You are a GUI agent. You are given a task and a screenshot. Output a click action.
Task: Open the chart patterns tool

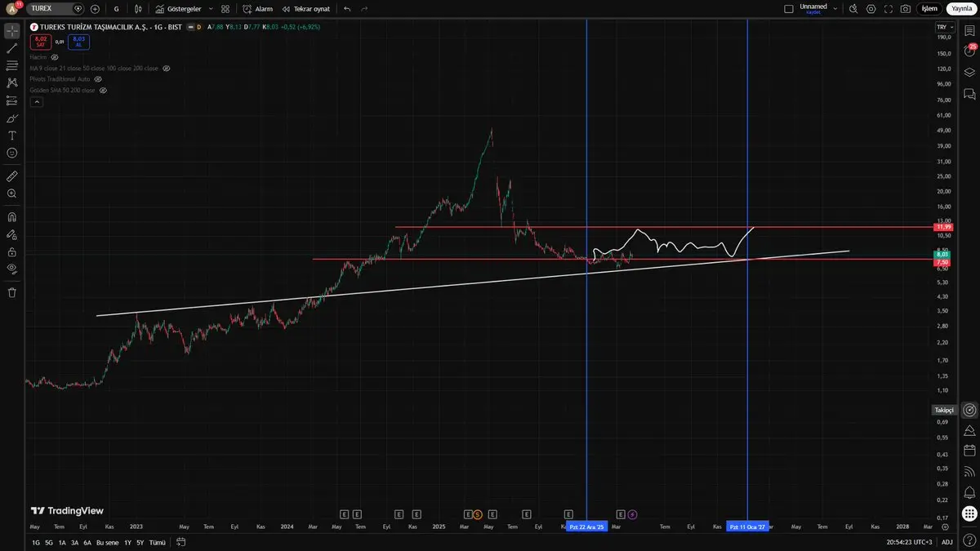(12, 82)
